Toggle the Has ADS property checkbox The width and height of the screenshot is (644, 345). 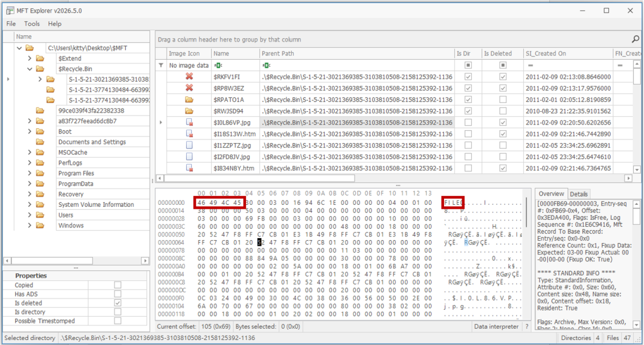[x=118, y=293]
